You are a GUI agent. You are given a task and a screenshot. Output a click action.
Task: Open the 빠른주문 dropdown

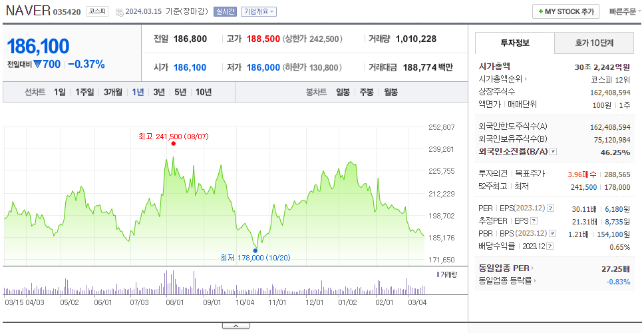coord(625,11)
